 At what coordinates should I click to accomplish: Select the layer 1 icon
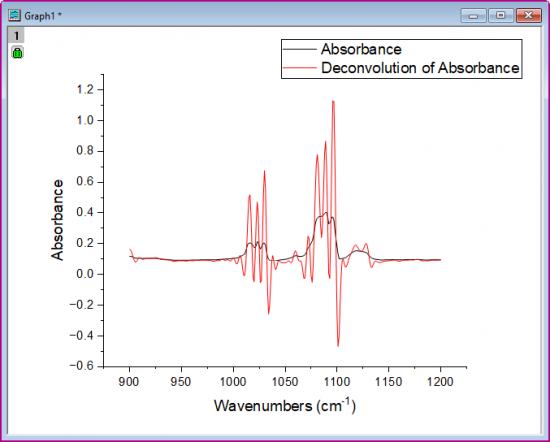pos(16,35)
